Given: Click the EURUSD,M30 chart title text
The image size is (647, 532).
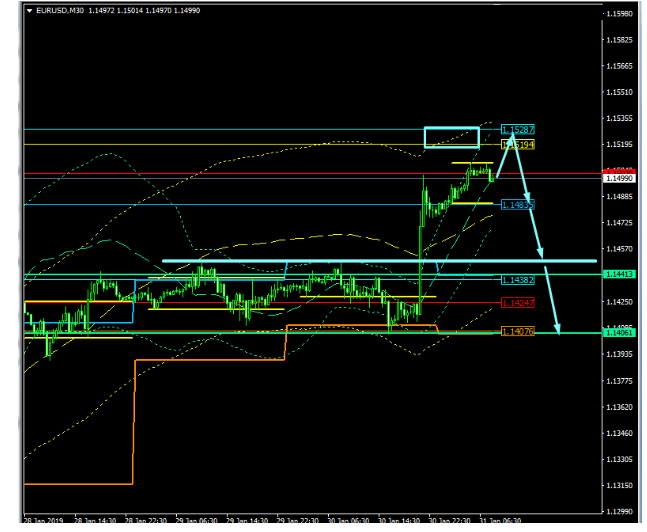Looking at the screenshot, I should point(59,11).
